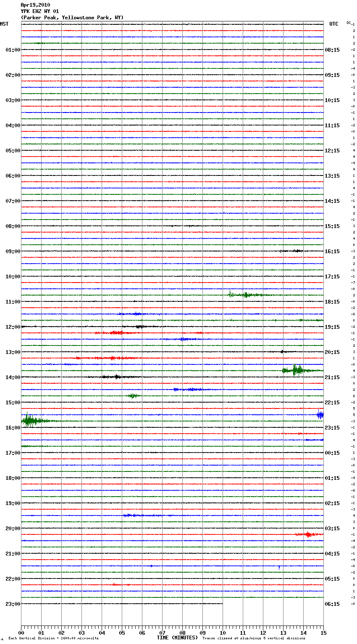Image resolution: width=357 pixels, height=644 pixels.
Task: Select the '14:00' MST time label
Action: pos(13,377)
